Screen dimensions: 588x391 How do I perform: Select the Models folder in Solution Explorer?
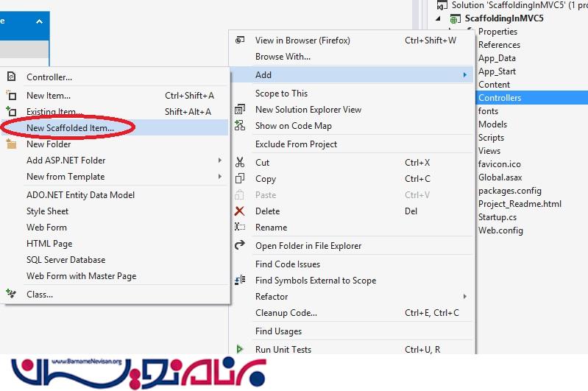tap(492, 124)
